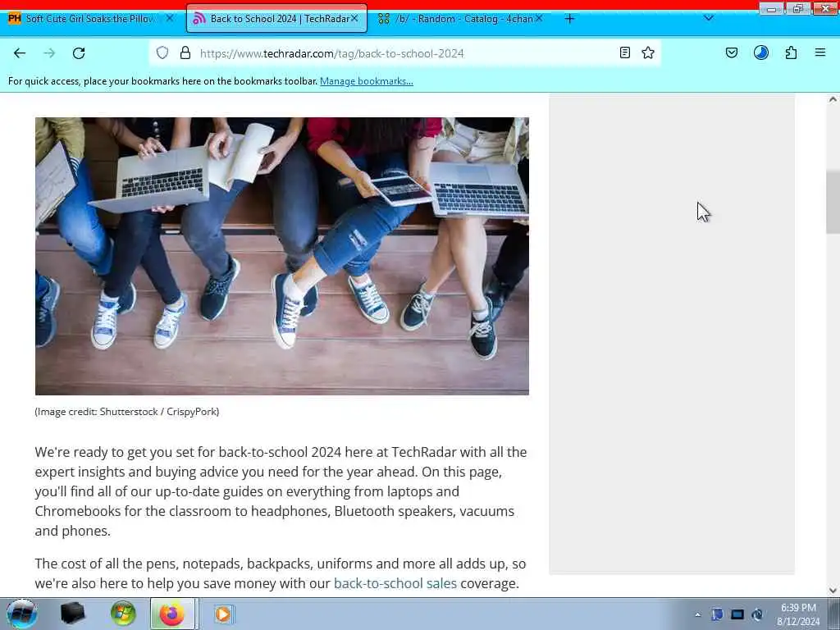Open the Firefox application menu

820,52
